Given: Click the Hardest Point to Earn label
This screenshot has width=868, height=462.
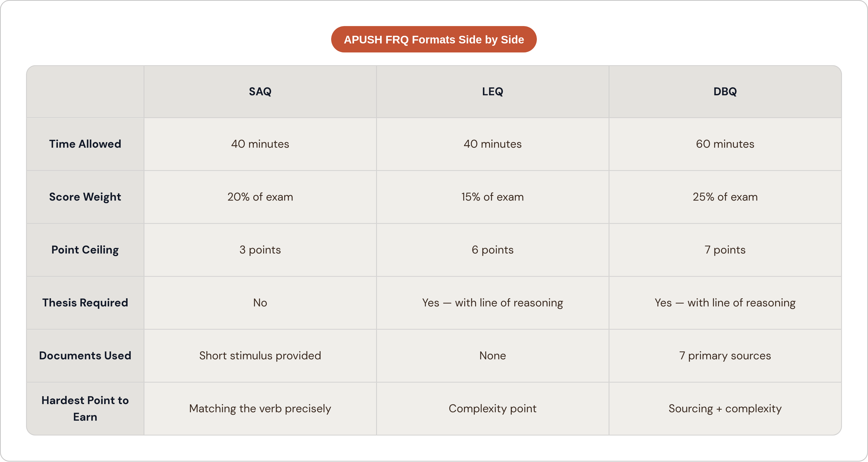Looking at the screenshot, I should (x=85, y=409).
